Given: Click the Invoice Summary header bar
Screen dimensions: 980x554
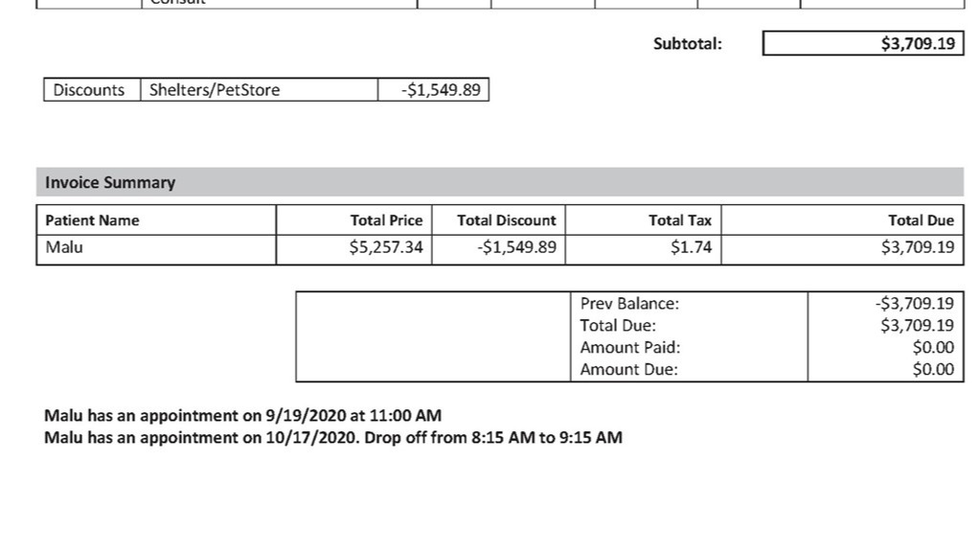Looking at the screenshot, I should tap(500, 182).
